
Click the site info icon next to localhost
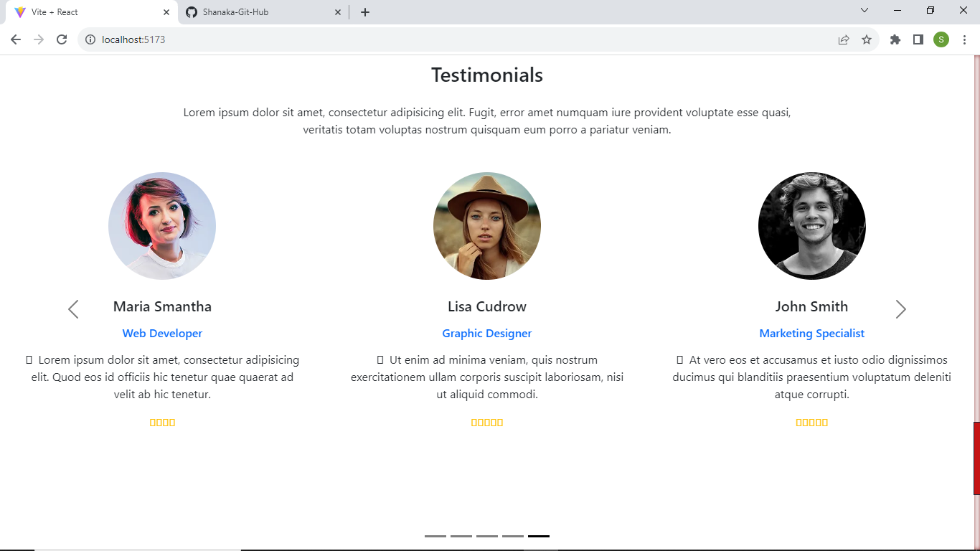[88, 39]
